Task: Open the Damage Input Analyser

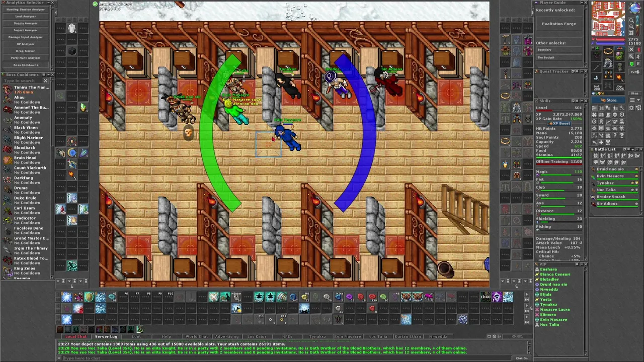Action: [x=26, y=37]
